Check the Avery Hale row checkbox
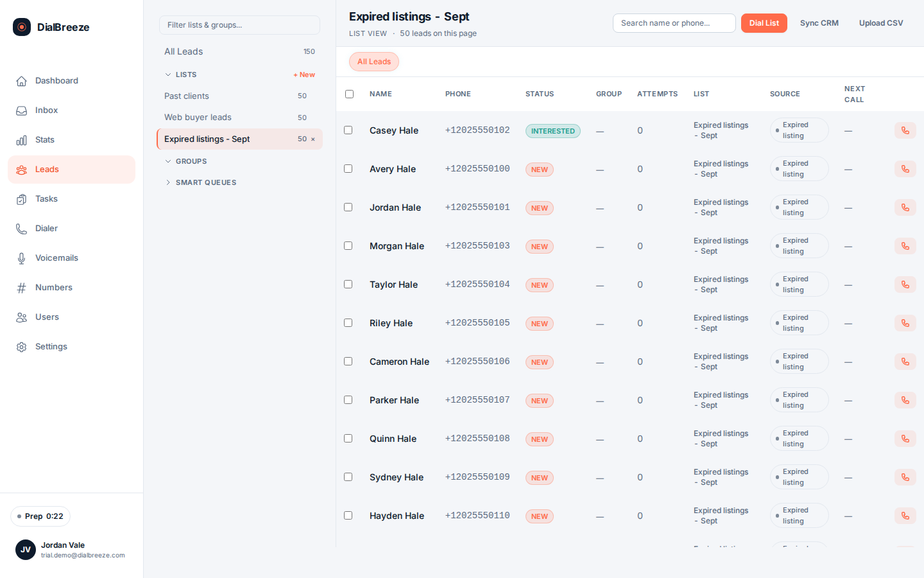 coord(348,168)
